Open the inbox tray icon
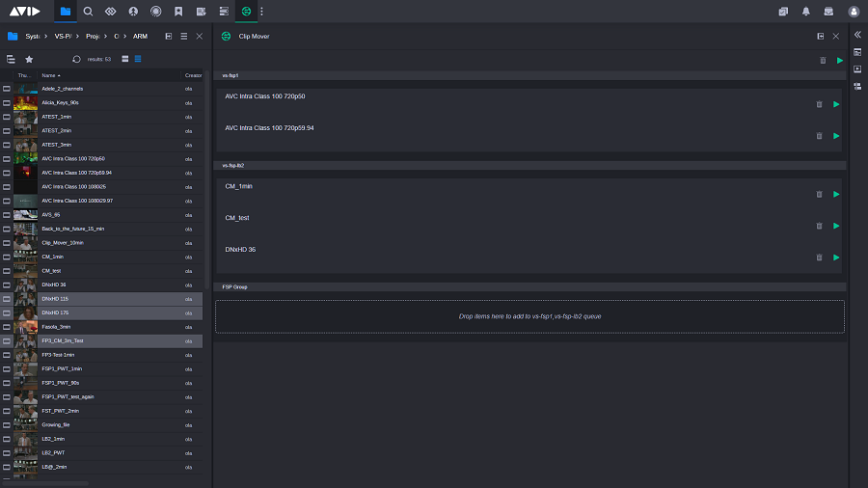This screenshot has width=868, height=488. pyautogui.click(x=828, y=11)
